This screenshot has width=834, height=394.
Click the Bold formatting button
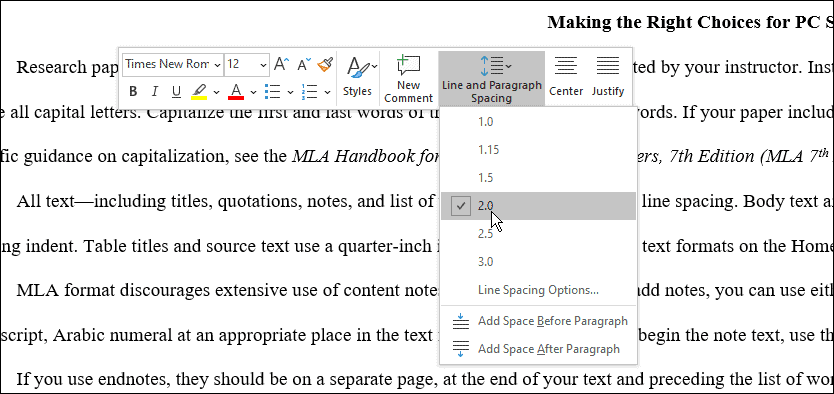133,92
